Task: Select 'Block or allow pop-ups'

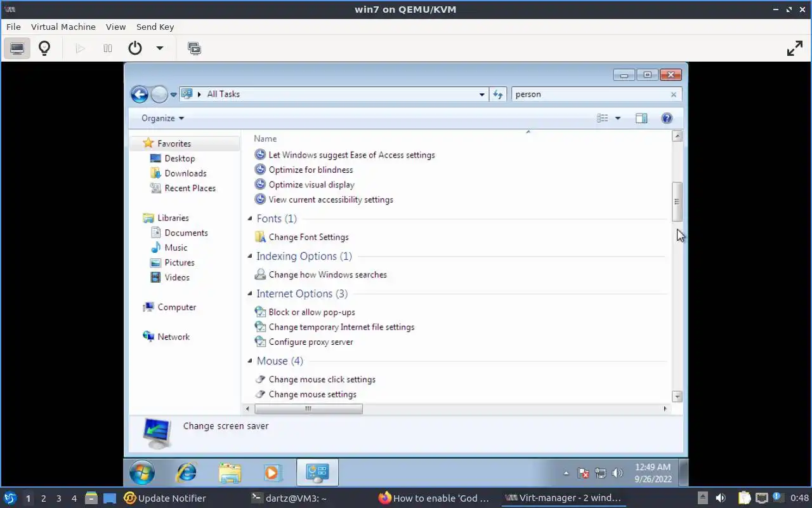Action: [311, 312]
